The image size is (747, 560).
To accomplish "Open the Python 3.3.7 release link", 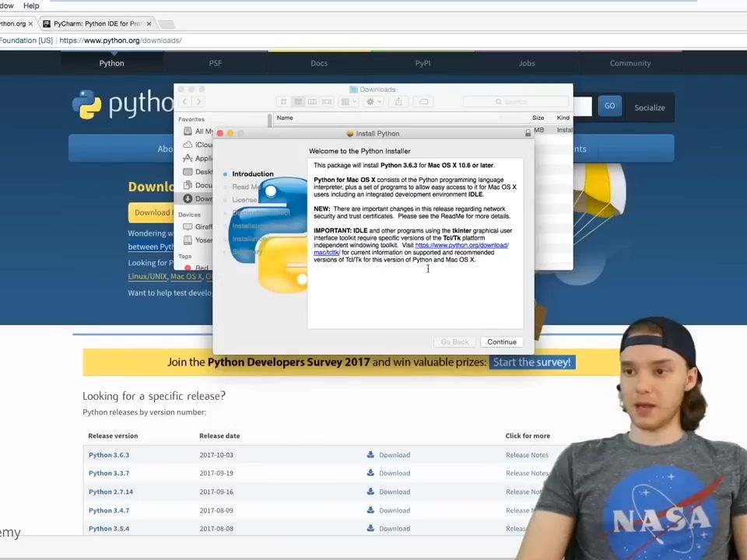I will 109,473.
